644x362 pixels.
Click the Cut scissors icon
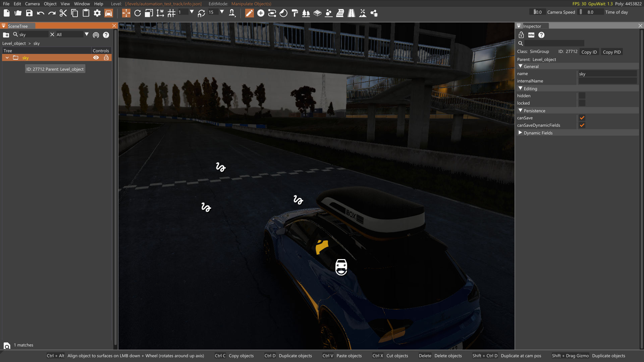coord(63,13)
